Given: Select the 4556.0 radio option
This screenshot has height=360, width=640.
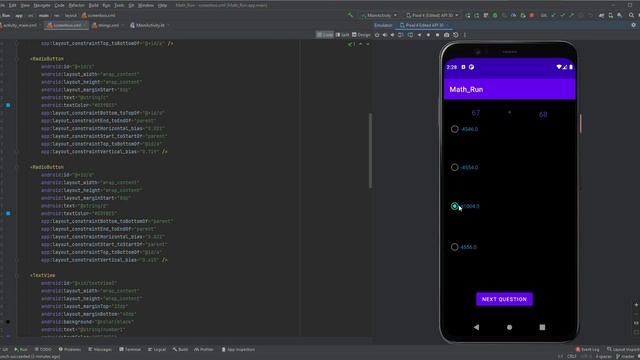Looking at the screenshot, I should [464, 247].
